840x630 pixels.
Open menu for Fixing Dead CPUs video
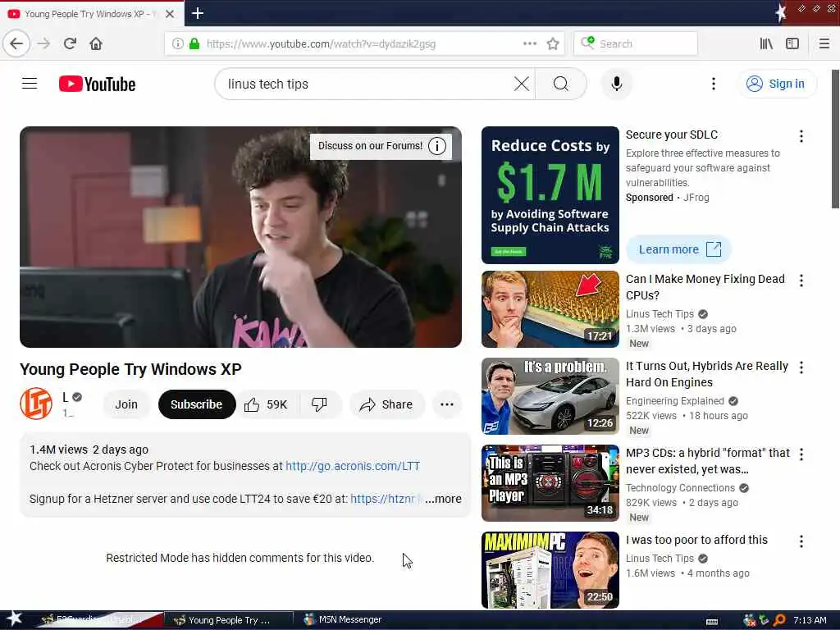click(801, 281)
